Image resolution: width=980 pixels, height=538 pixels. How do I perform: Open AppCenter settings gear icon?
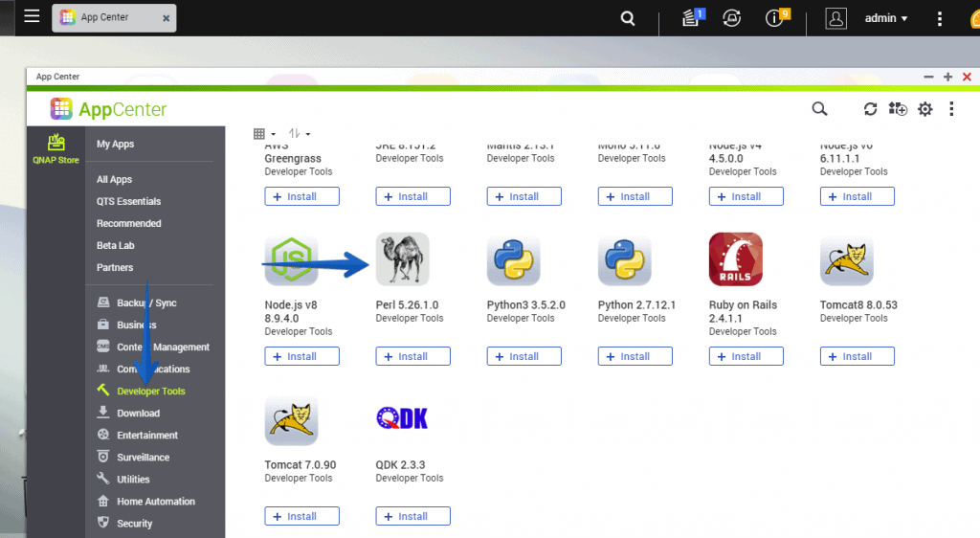(x=924, y=109)
